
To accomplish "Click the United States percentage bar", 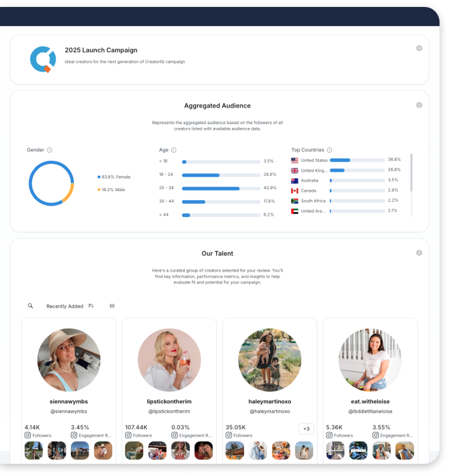I will click(x=357, y=160).
